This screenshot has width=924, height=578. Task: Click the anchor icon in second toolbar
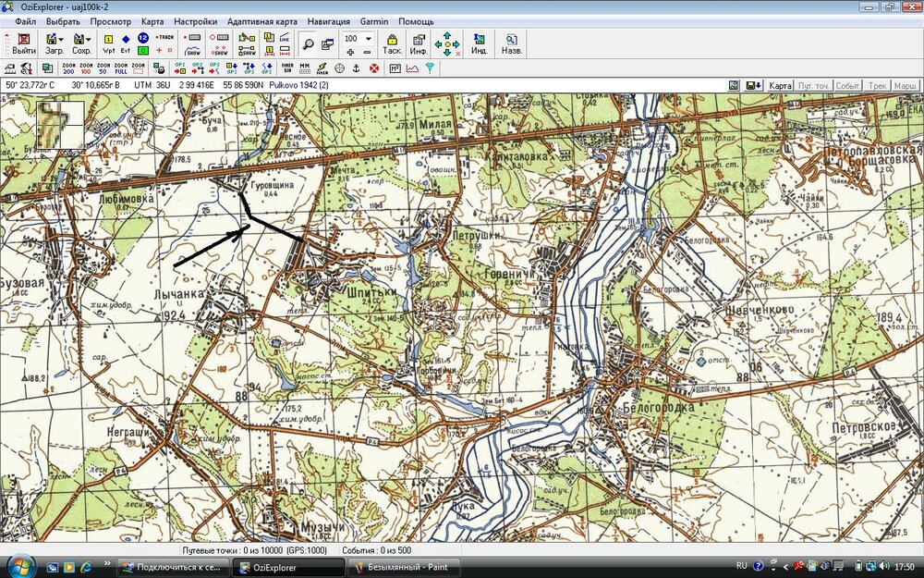coord(357,68)
